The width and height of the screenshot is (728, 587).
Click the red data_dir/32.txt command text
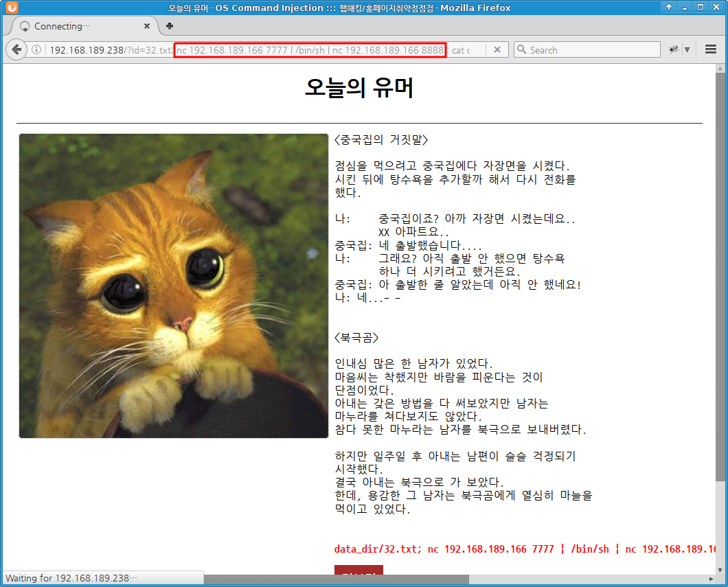click(x=525, y=549)
